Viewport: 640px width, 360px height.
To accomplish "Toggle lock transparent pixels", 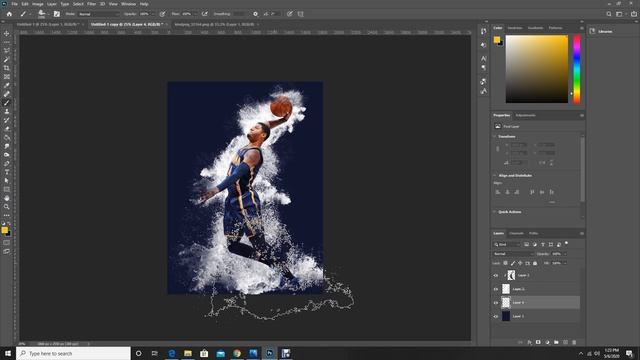I will pyautogui.click(x=505, y=263).
